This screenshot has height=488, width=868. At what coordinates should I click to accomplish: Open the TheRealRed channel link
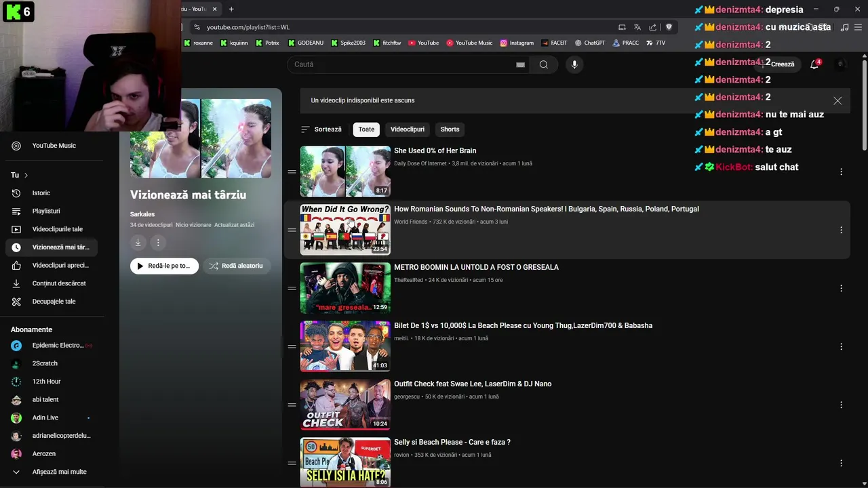coord(408,280)
